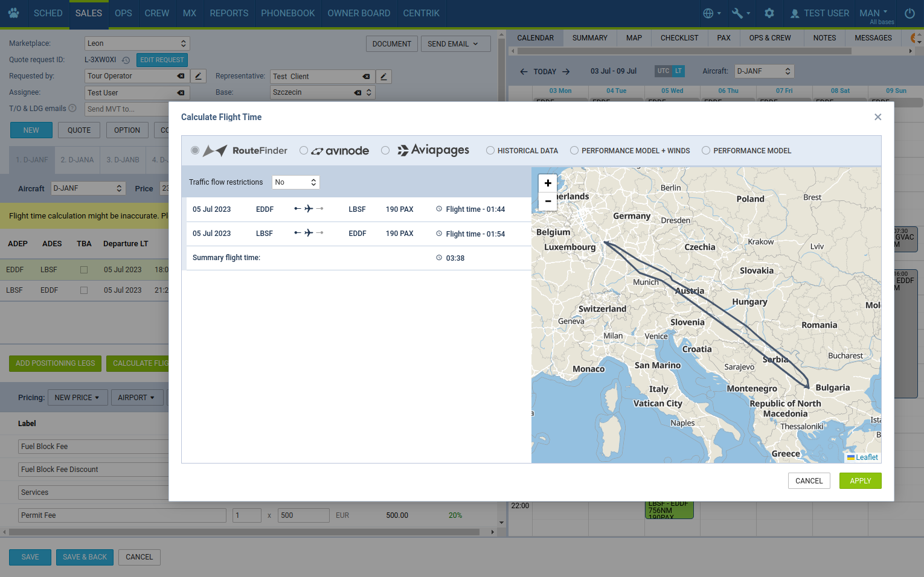The height and width of the screenshot is (577, 924).
Task: Click the Save & Back button
Action: coord(85,557)
